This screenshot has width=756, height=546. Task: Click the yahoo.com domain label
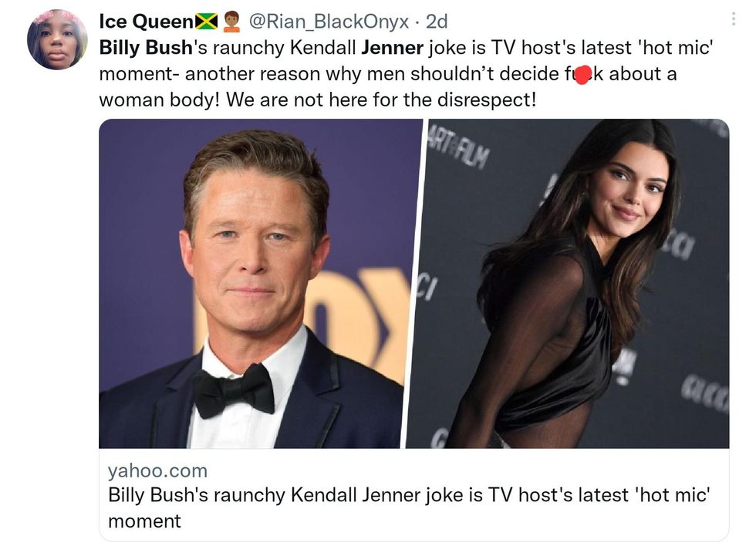(x=157, y=470)
